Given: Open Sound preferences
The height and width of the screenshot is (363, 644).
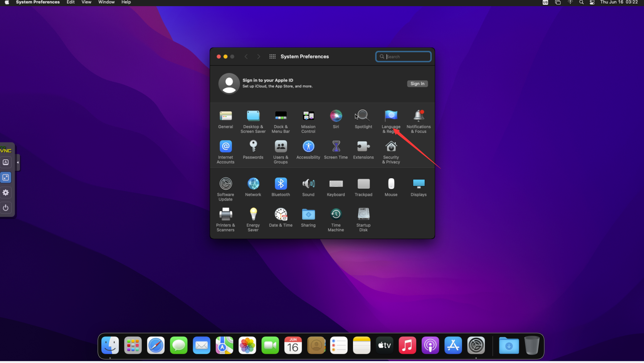Looking at the screenshot, I should click(308, 187).
